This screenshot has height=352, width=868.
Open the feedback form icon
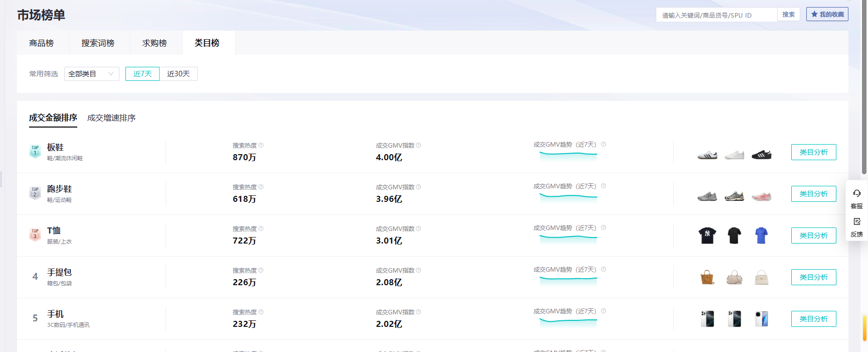click(x=856, y=221)
